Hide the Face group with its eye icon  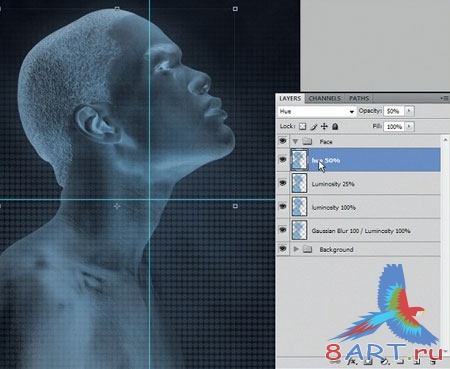click(283, 141)
